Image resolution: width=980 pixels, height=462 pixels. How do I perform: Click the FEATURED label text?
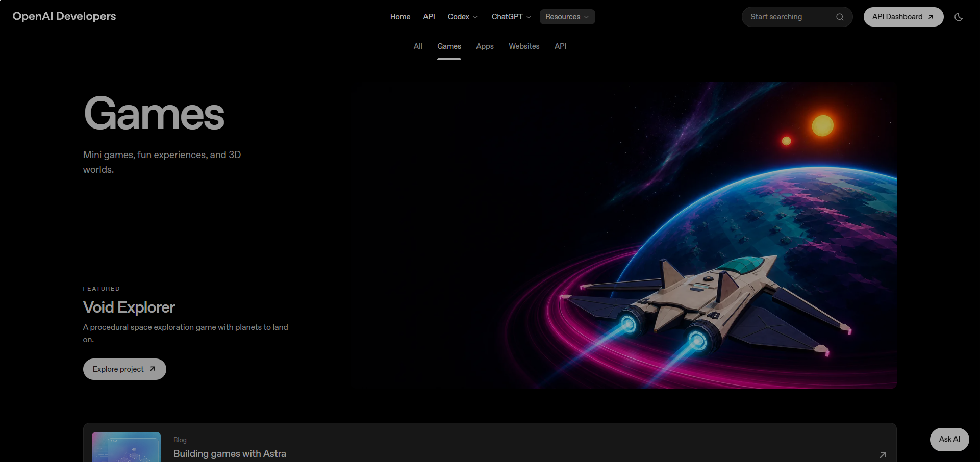(x=102, y=289)
